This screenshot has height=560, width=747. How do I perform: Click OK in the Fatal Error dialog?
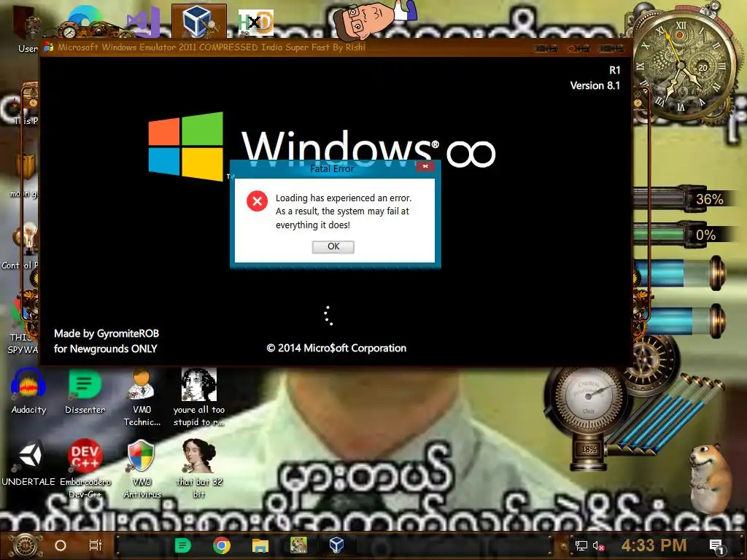(333, 246)
